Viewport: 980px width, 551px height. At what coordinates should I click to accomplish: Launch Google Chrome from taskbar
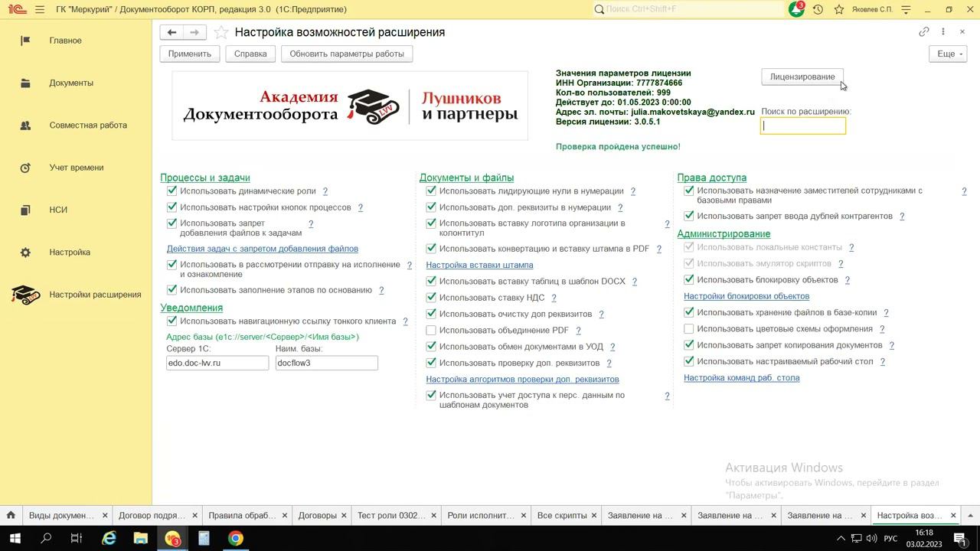coord(236,538)
